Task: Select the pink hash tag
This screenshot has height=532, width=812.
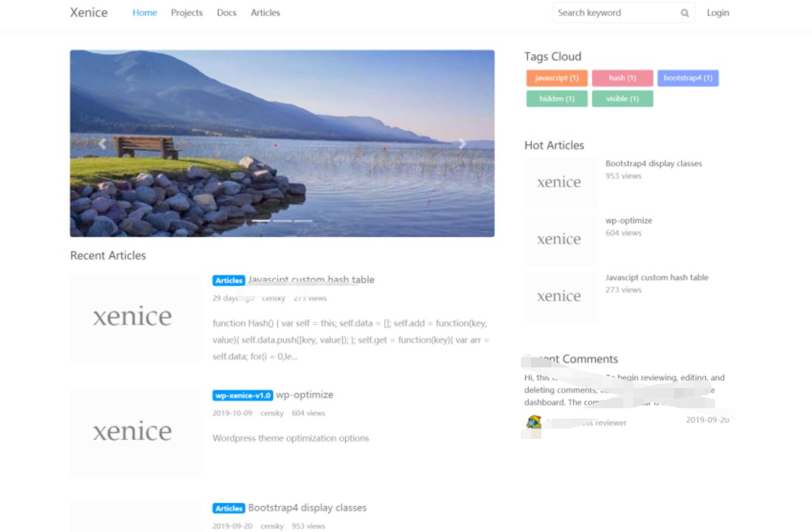Action: click(x=622, y=78)
